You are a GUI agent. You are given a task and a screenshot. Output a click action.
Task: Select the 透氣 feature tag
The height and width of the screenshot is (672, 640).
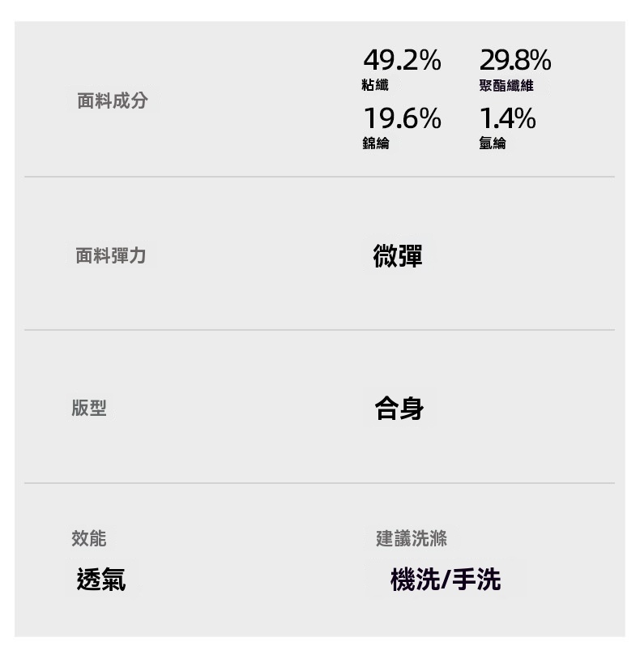[x=101, y=580]
